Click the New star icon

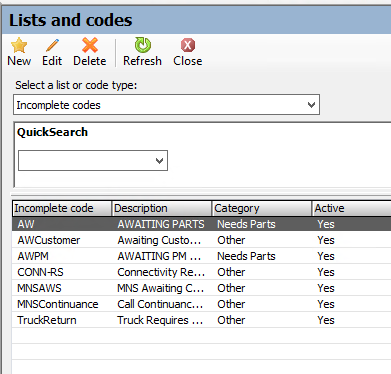coord(19,45)
